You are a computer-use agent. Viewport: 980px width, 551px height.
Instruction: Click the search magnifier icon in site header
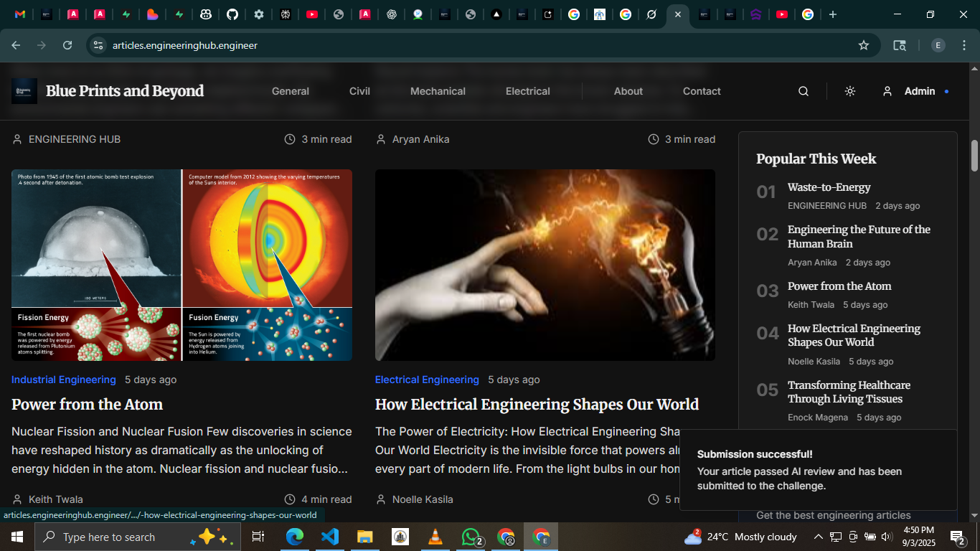tap(804, 91)
